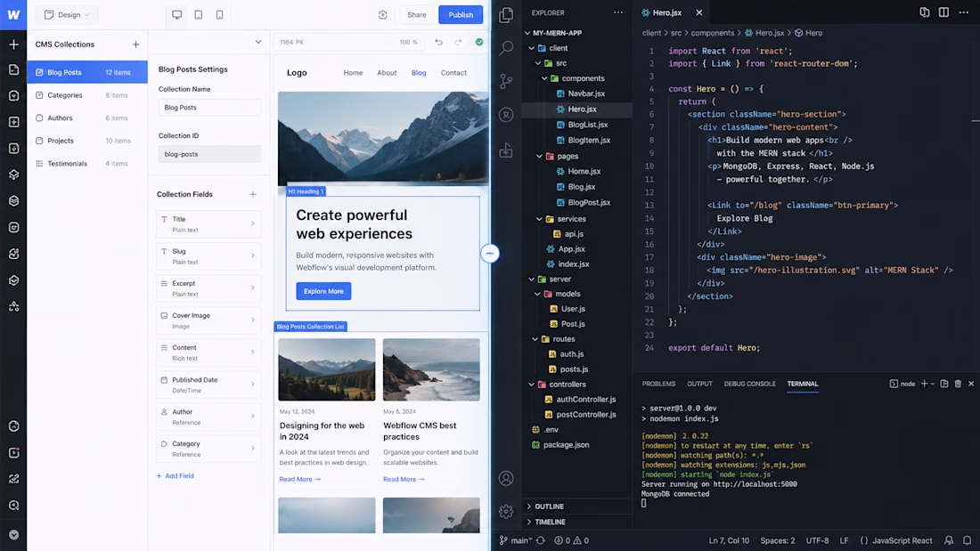Viewport: 980px width, 551px height.
Task: Click the Share button
Action: click(x=416, y=15)
